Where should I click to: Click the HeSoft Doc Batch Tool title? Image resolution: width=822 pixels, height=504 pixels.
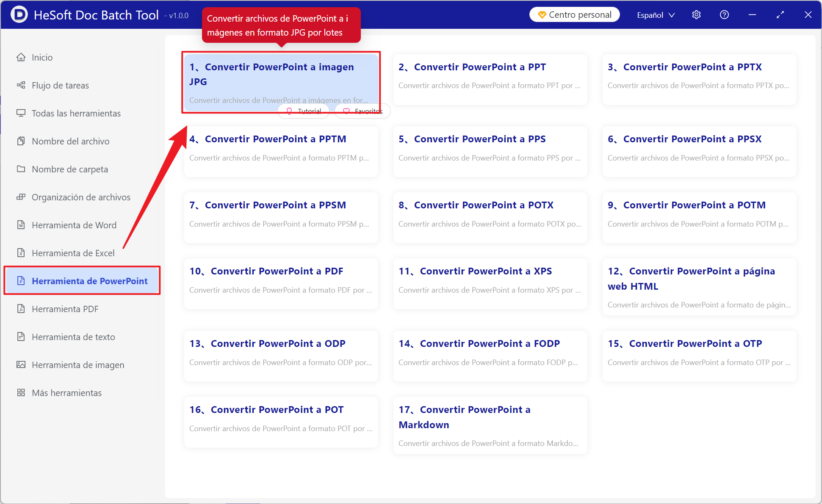pyautogui.click(x=96, y=15)
